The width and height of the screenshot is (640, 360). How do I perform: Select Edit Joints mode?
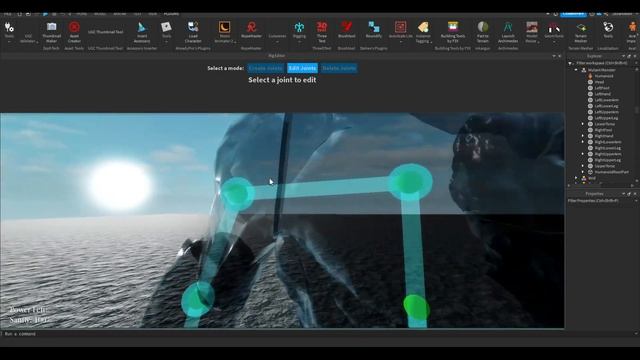[x=302, y=68]
